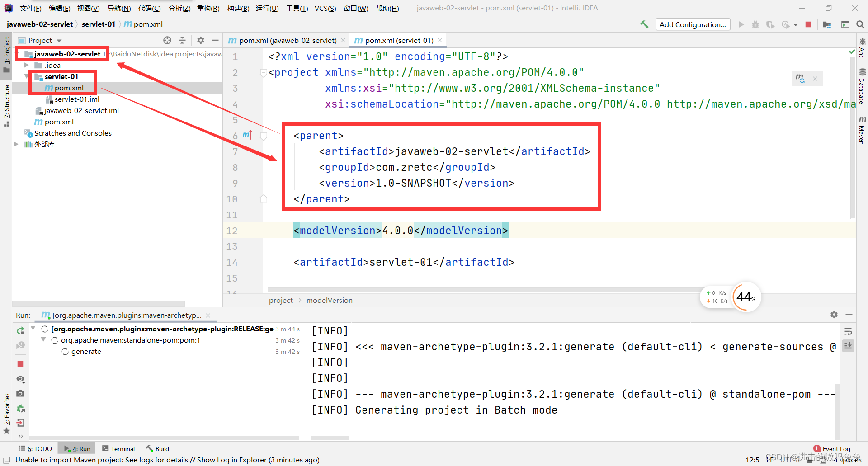
Task: Stop the running Maven process
Action: tap(20, 363)
